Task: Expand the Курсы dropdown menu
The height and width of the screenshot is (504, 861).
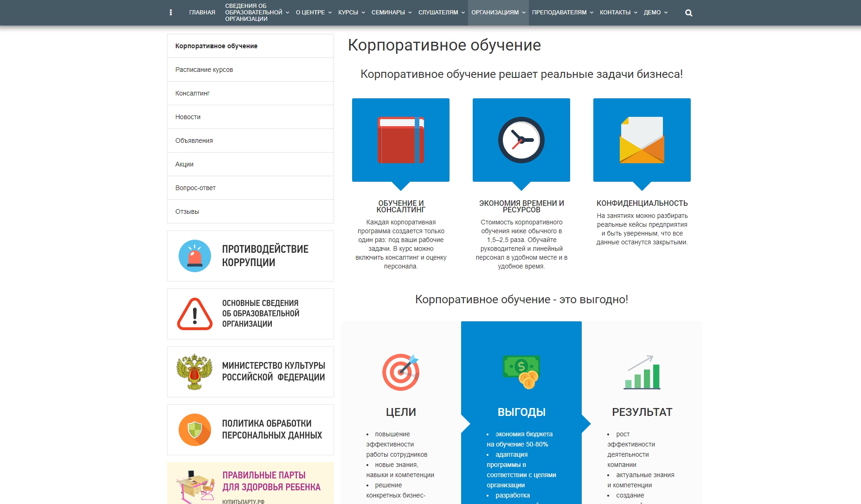Action: point(351,13)
